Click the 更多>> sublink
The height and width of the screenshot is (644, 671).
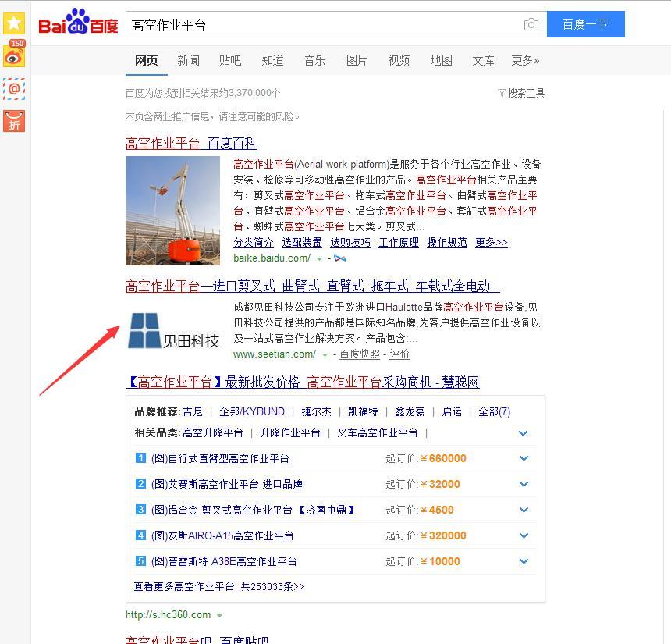coord(492,242)
